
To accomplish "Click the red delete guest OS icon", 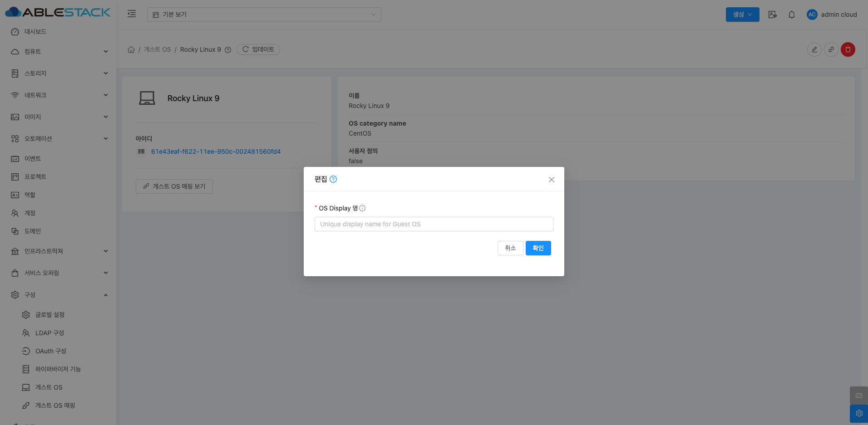I will coord(848,49).
